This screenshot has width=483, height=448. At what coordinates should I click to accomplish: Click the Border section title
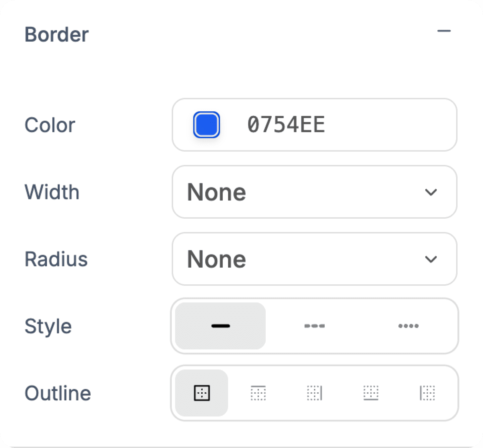tap(56, 34)
